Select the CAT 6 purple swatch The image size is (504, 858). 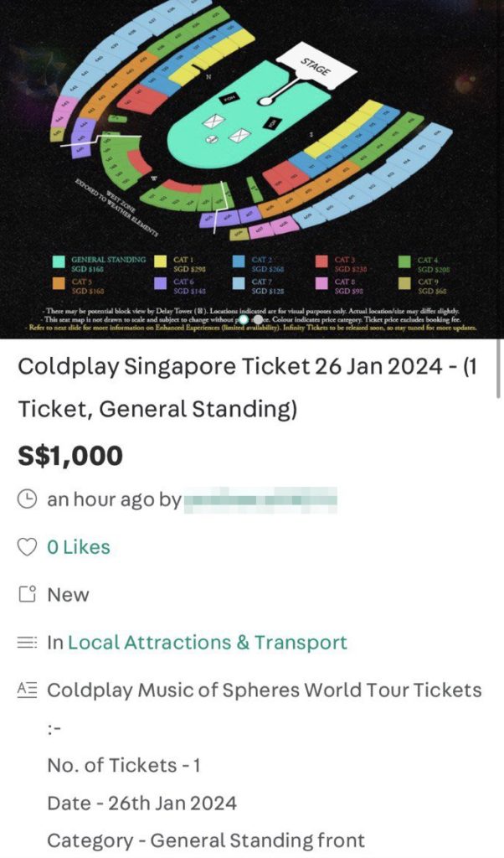pos(161,282)
